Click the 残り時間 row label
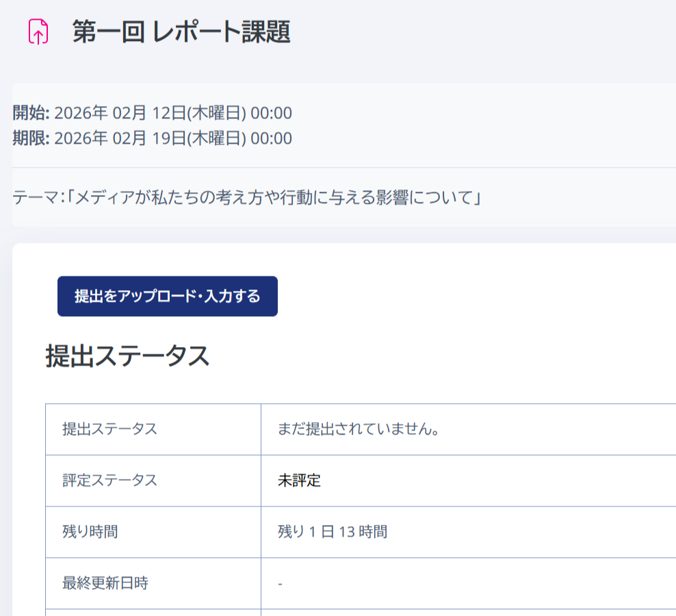676x616 pixels. point(88,532)
